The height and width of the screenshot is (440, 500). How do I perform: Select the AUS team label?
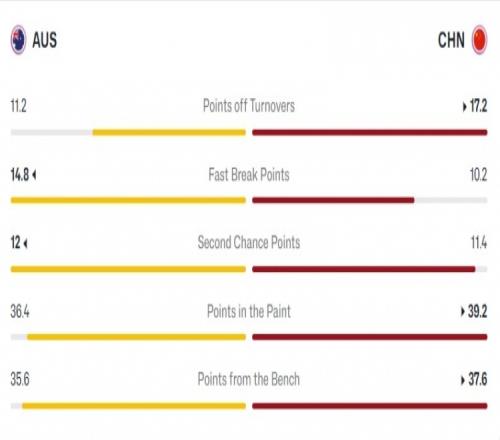(44, 40)
